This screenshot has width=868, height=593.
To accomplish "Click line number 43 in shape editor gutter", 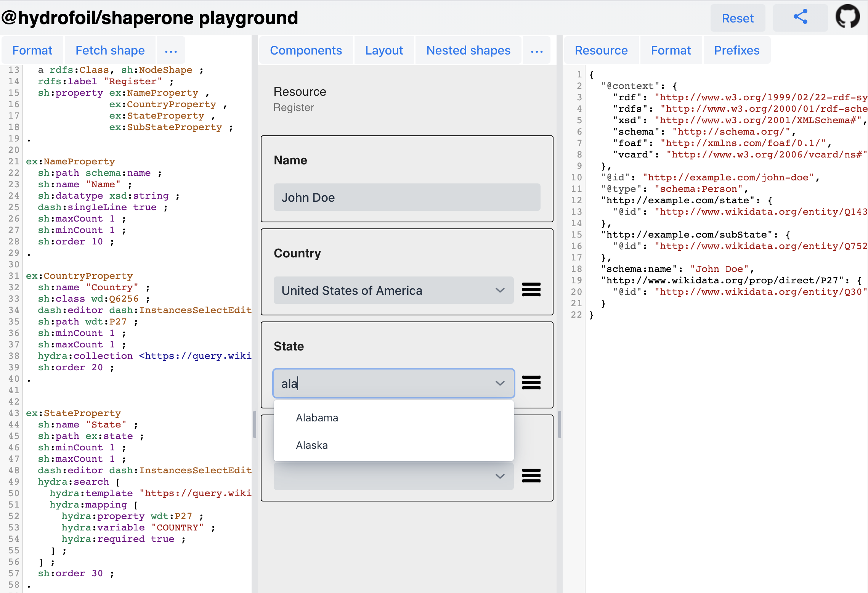I will (14, 413).
